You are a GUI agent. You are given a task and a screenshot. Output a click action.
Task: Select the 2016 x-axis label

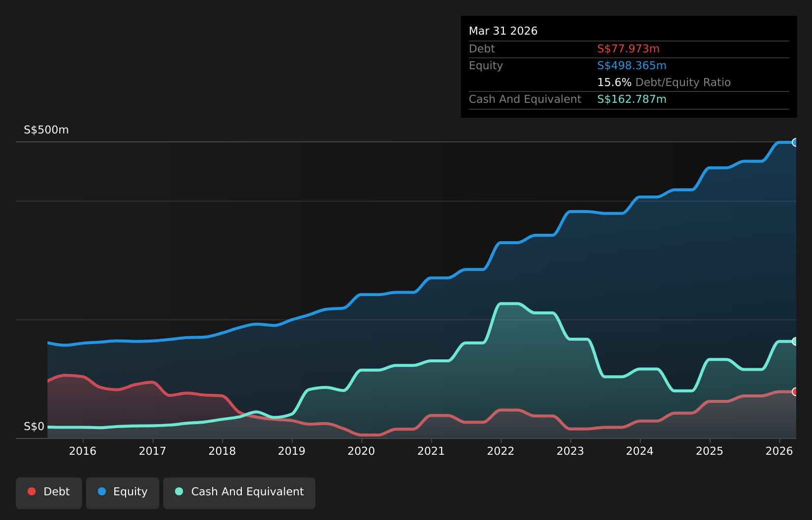(83, 451)
